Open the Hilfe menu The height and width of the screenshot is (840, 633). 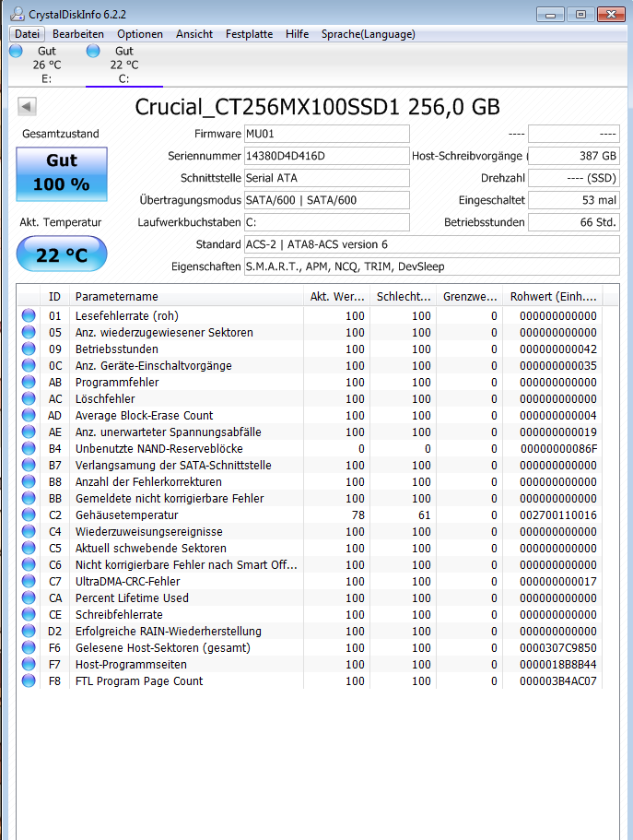297,34
